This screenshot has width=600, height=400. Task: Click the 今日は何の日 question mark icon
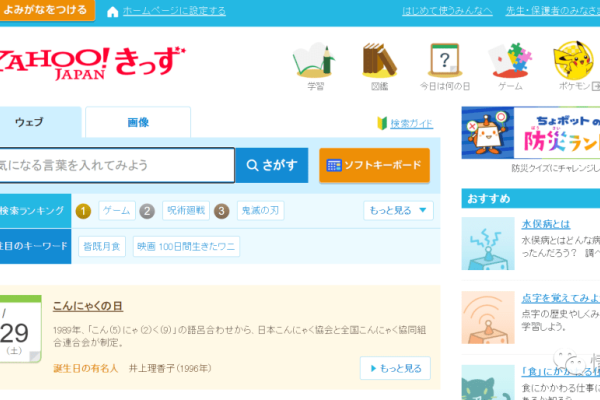coord(443,62)
